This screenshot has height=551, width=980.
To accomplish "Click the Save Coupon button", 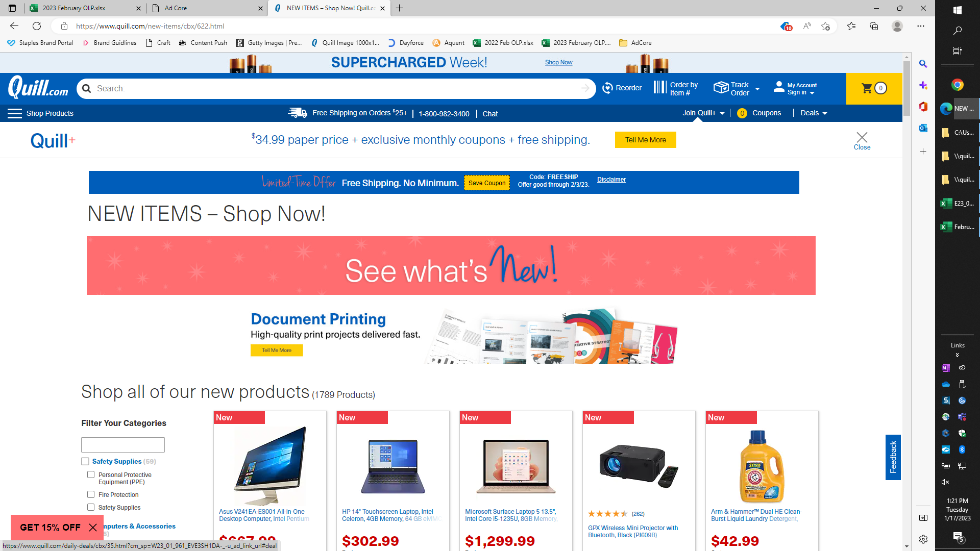I will coord(487,183).
